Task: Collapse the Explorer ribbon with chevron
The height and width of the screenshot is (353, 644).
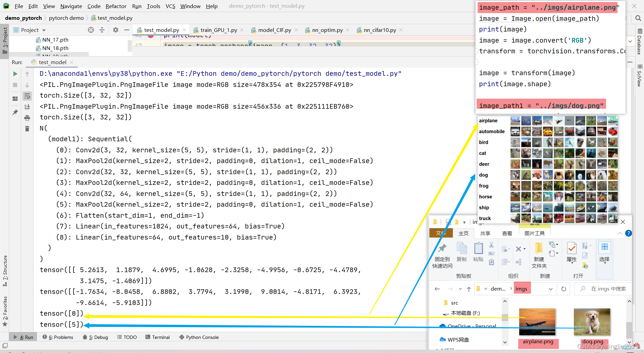Action: click(620, 233)
